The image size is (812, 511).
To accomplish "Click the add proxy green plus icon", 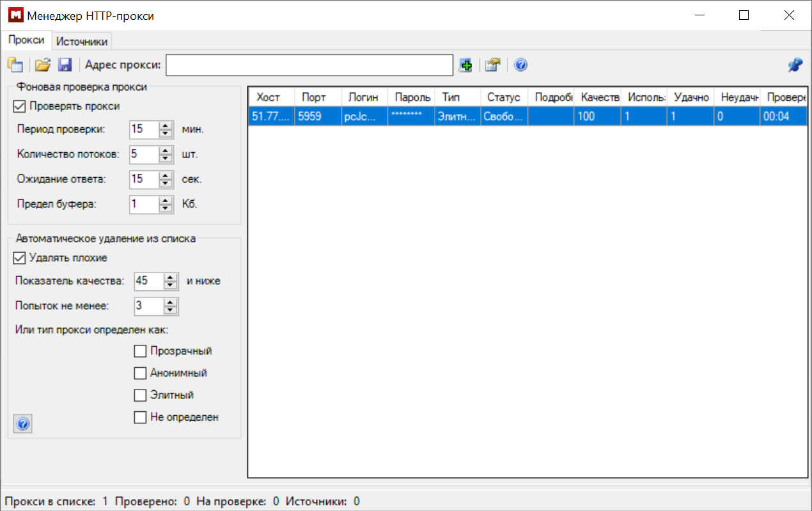I will coord(465,65).
